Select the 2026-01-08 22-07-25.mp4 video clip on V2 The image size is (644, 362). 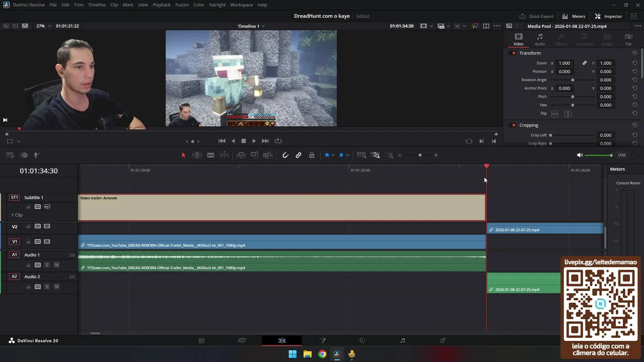click(x=545, y=229)
